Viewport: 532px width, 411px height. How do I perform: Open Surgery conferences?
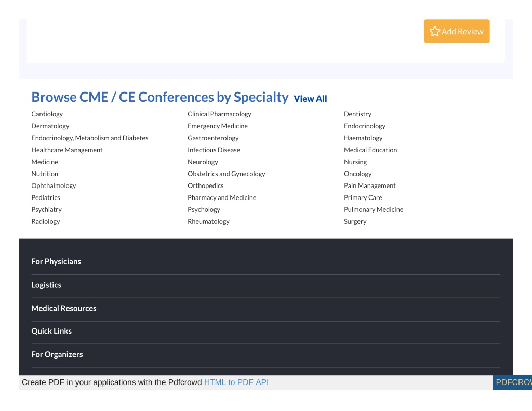click(355, 221)
